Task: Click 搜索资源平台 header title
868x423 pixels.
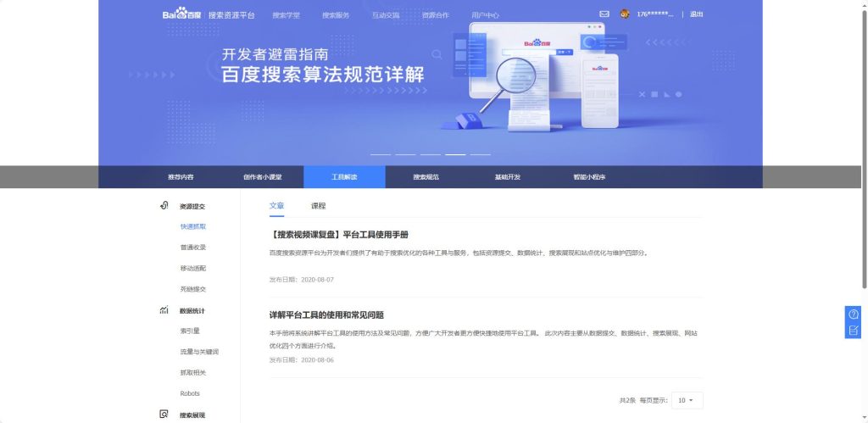Action: point(231,15)
